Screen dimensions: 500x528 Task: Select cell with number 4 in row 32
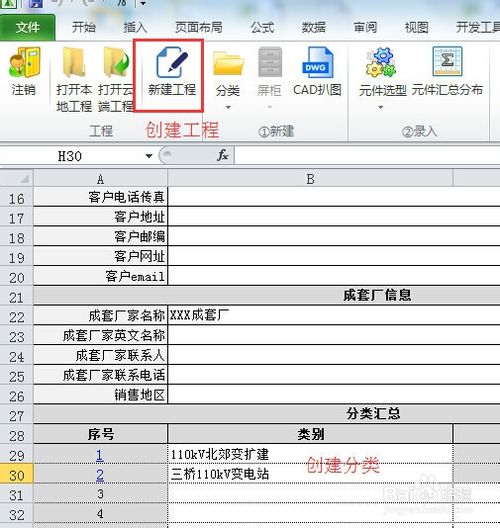(x=100, y=513)
